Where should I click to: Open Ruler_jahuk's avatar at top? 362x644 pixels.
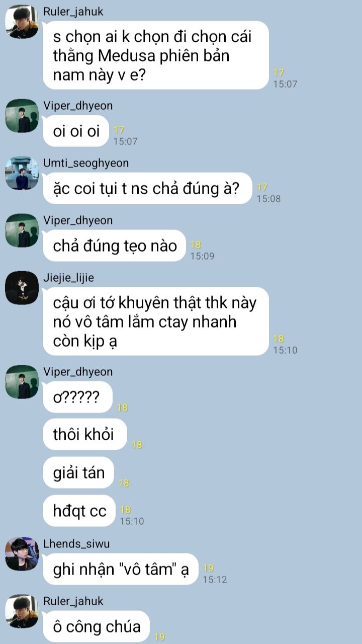(22, 22)
